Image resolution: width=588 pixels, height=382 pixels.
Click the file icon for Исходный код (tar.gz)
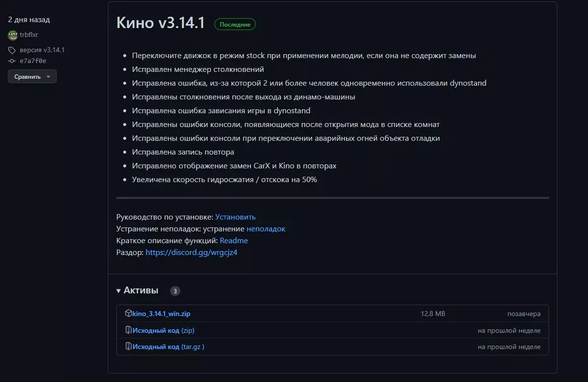[129, 347]
